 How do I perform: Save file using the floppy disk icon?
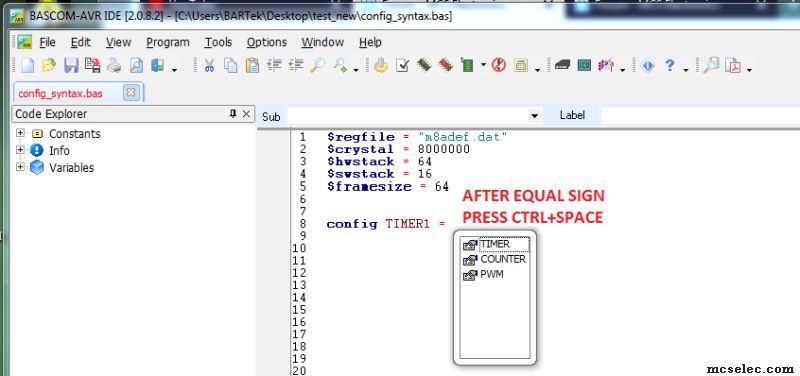(x=71, y=65)
